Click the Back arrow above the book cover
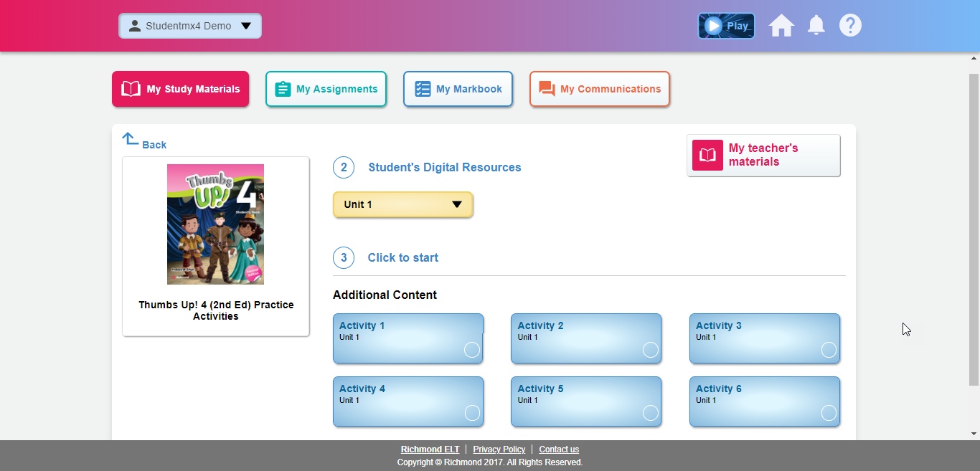Screen dimensions: 980x471 pos(130,138)
